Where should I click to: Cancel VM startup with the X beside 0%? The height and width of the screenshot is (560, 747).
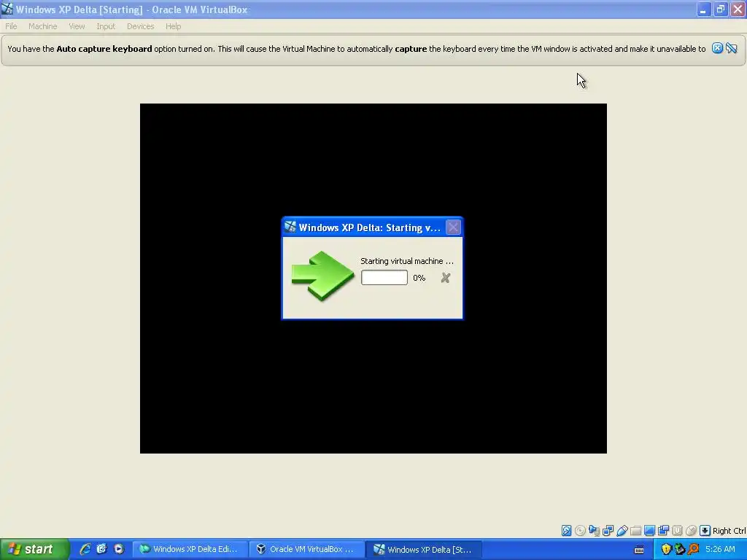pyautogui.click(x=446, y=278)
